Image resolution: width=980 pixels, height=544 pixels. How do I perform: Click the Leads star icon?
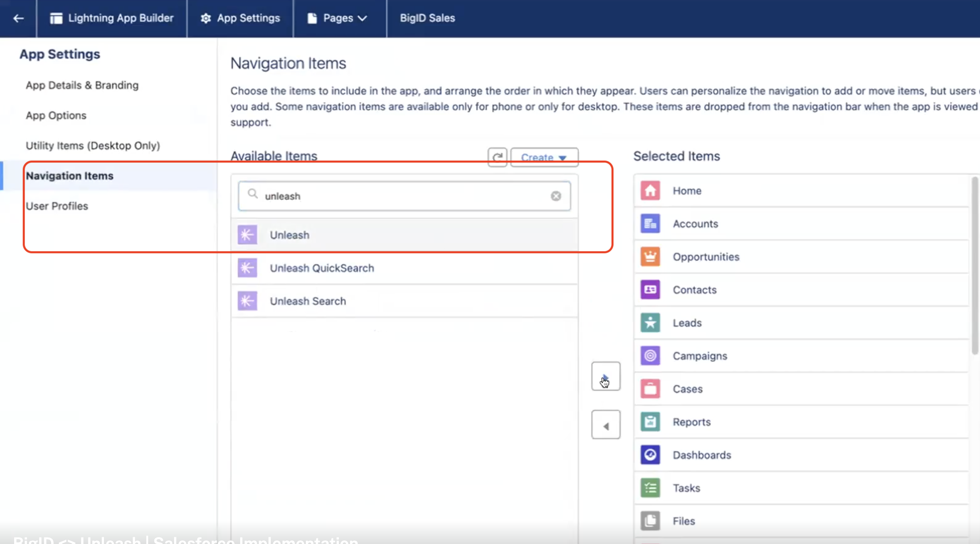650,323
